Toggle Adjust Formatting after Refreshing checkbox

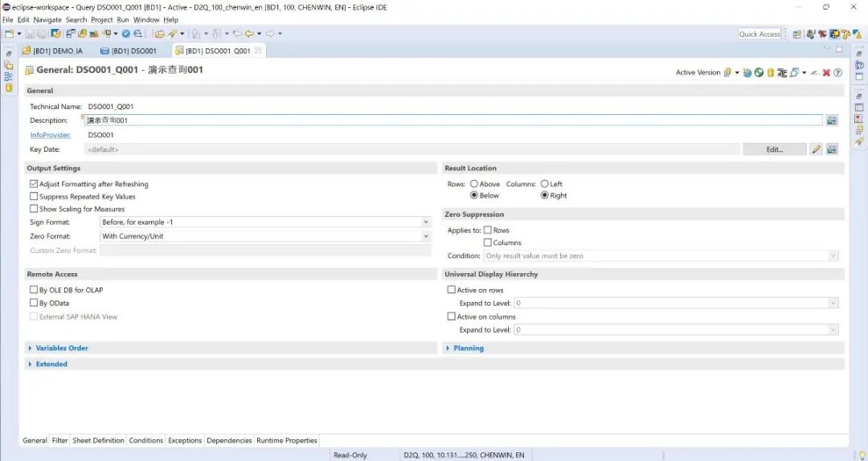(x=34, y=184)
